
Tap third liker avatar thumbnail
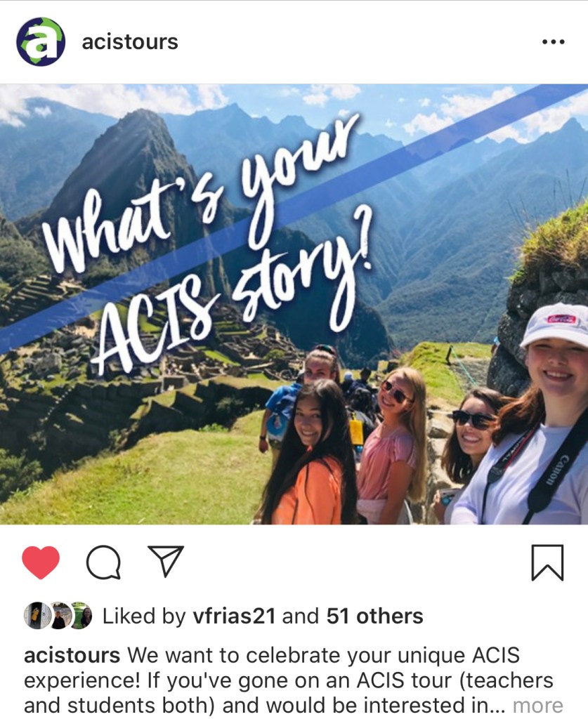pos(81,615)
